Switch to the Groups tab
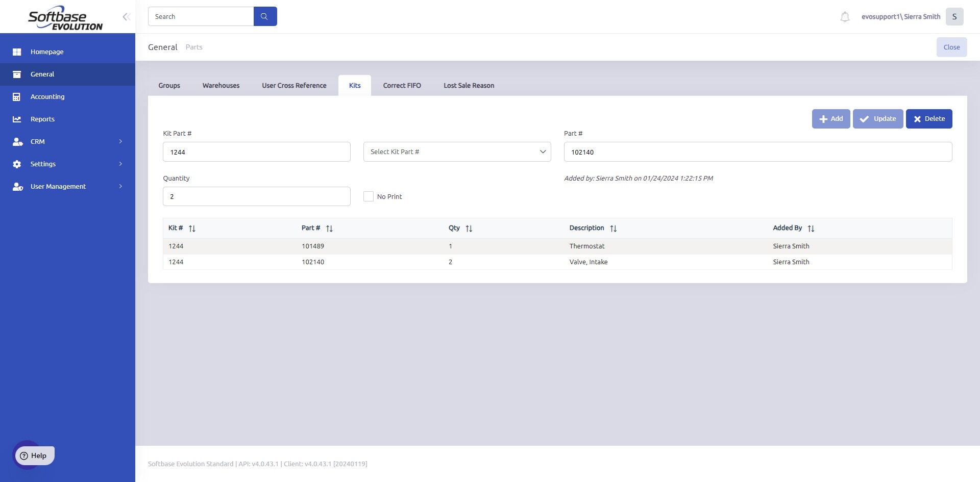 (x=169, y=86)
